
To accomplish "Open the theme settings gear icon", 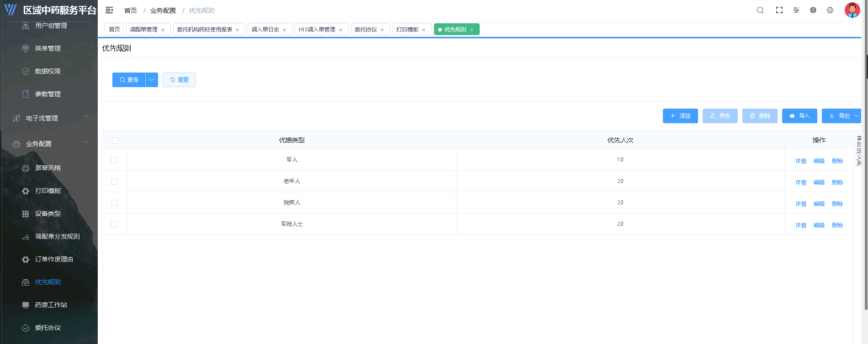I will [830, 10].
